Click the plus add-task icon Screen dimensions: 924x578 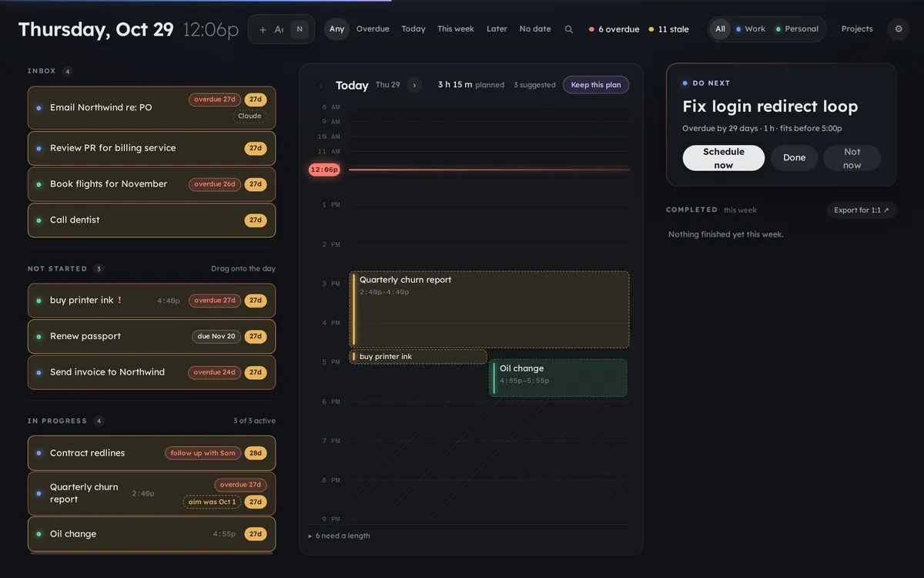pyautogui.click(x=263, y=29)
